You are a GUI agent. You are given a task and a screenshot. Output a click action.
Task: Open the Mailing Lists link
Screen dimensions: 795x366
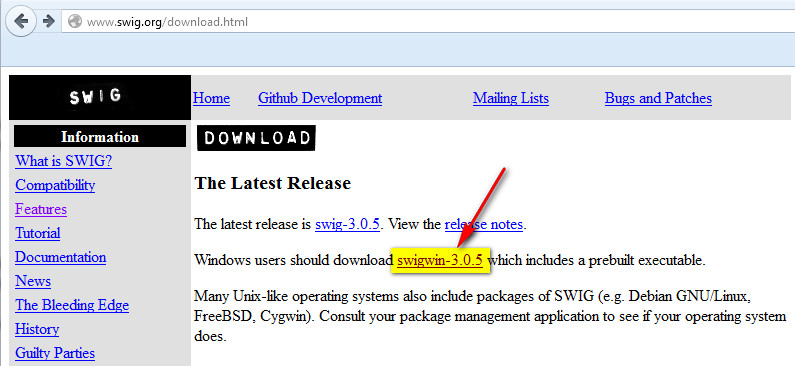[x=511, y=98]
